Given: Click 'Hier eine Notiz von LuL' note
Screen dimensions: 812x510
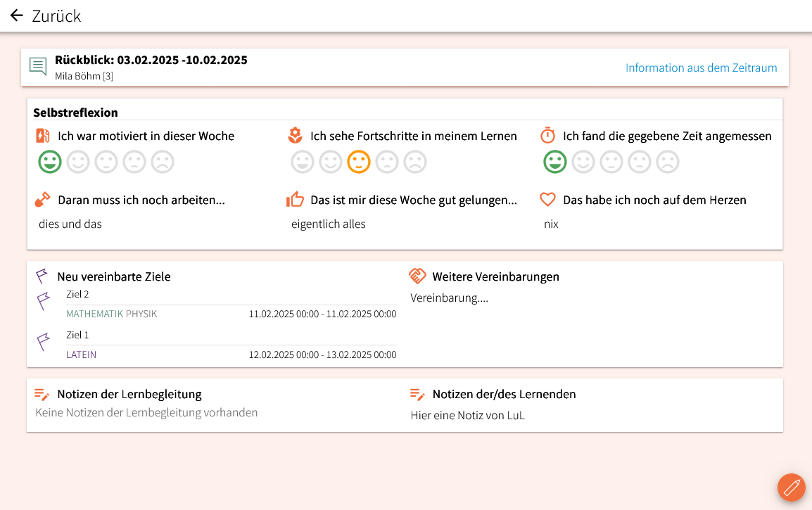Looking at the screenshot, I should pos(468,415).
